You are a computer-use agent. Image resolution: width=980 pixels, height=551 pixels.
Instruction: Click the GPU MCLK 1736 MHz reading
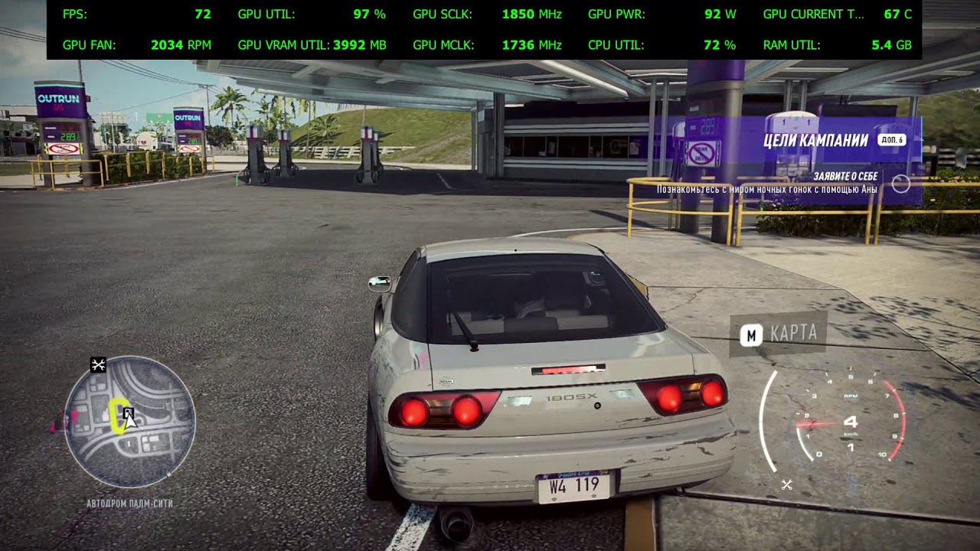tap(531, 45)
